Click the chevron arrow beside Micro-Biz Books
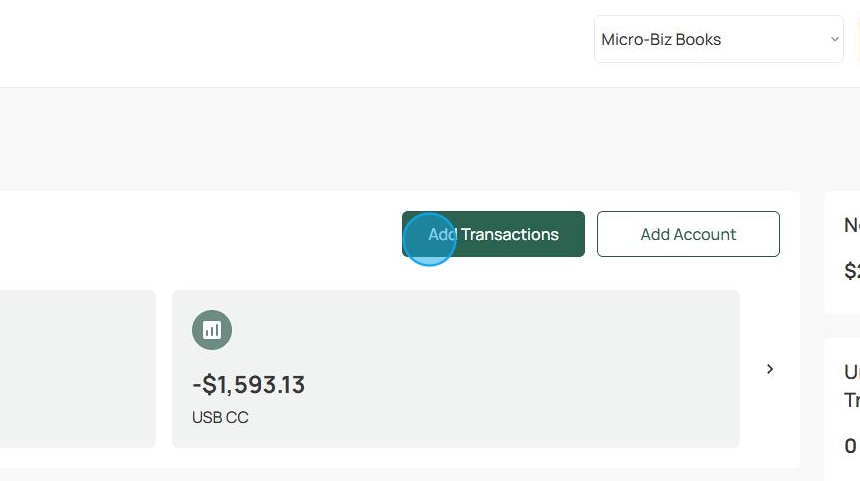The width and height of the screenshot is (860, 481). (x=834, y=39)
